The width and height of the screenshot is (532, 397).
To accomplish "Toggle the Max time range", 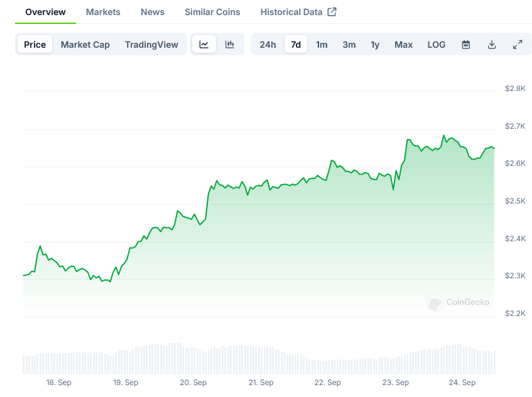I will click(x=403, y=45).
